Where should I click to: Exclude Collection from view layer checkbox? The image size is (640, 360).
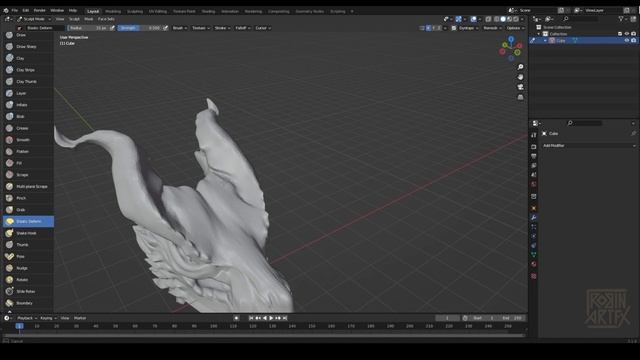click(x=620, y=34)
